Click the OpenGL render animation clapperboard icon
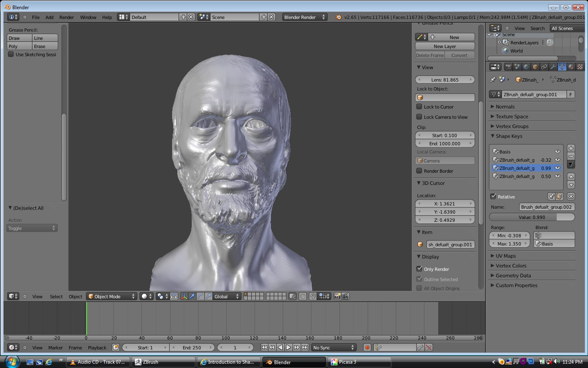The height and width of the screenshot is (368, 588). (345, 296)
